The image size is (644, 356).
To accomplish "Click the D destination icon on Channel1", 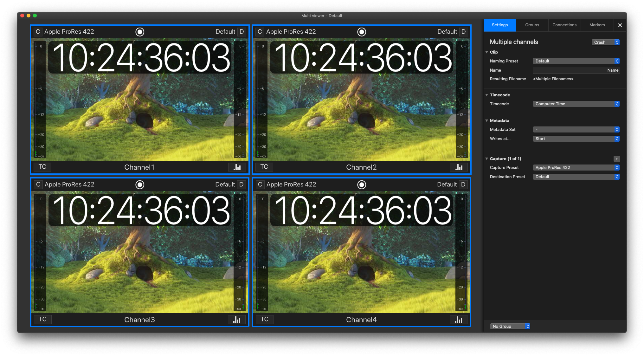I will 242,32.
